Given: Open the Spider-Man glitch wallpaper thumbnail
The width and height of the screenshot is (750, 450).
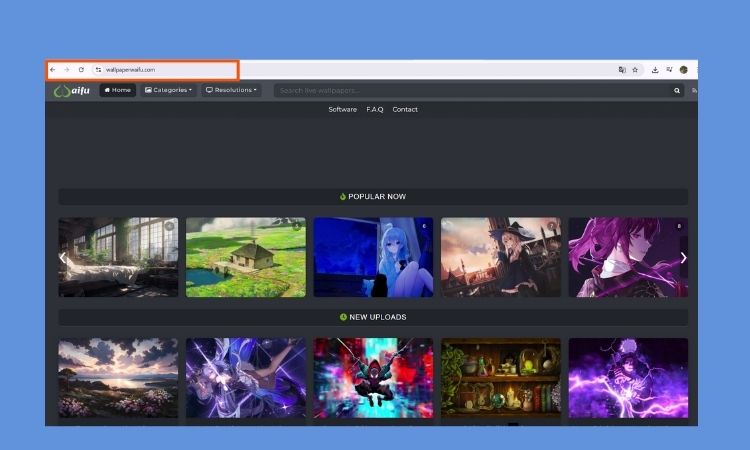Looking at the screenshot, I should point(373,378).
